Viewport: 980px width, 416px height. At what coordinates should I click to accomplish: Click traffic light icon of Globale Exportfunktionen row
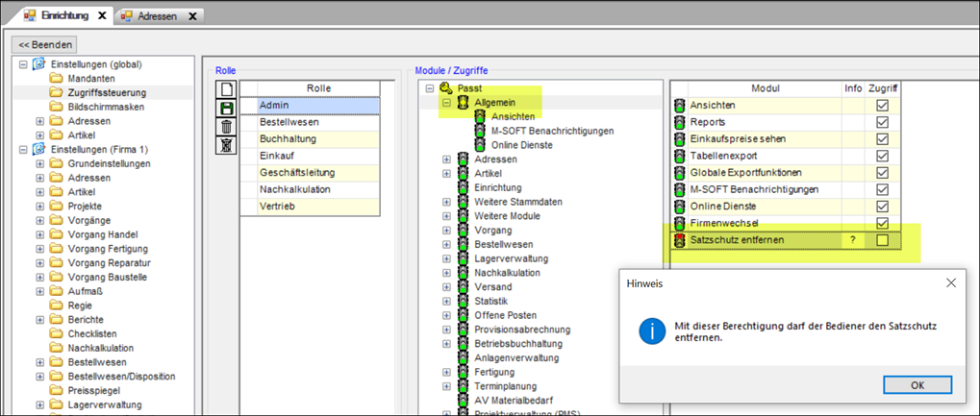[x=679, y=173]
